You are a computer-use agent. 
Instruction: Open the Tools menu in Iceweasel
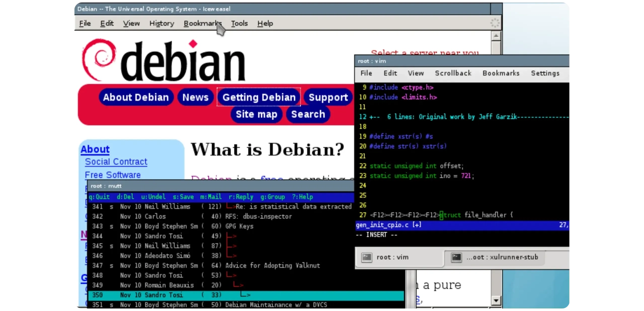[239, 23]
